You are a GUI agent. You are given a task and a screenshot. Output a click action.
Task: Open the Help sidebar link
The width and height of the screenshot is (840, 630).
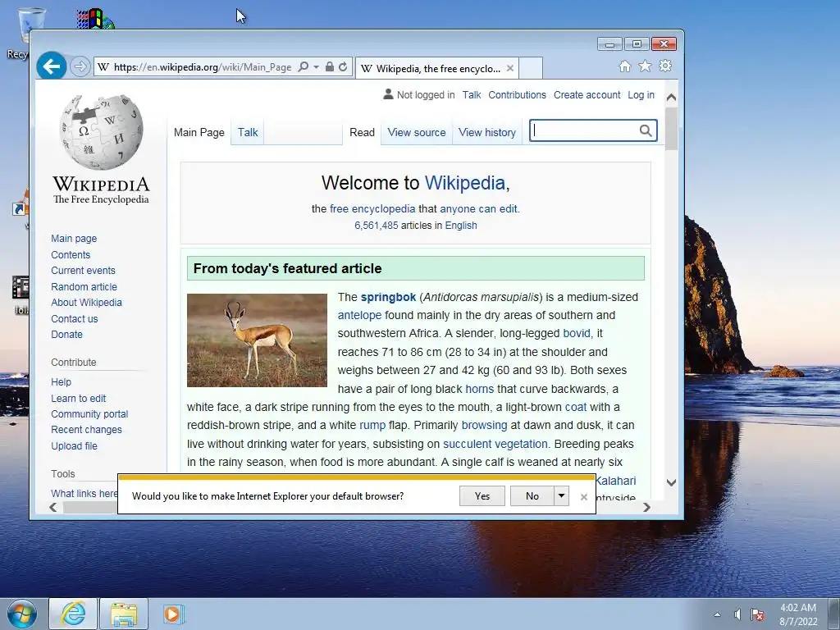(x=61, y=382)
